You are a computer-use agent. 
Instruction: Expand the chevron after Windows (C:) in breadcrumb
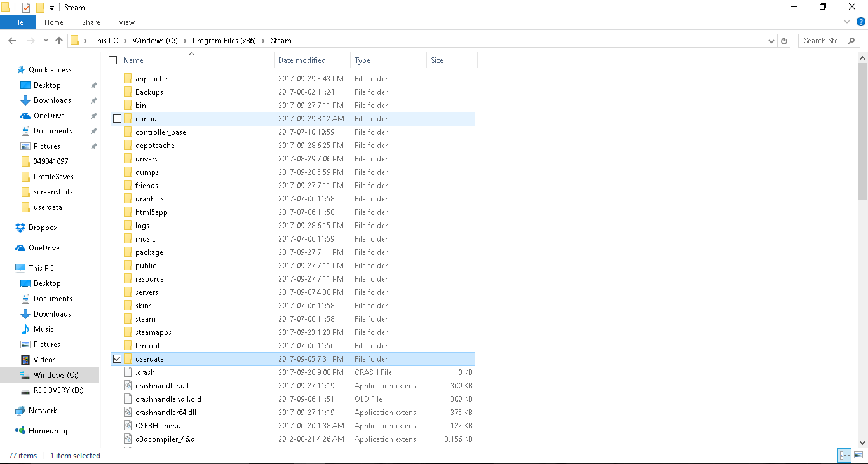pos(185,41)
